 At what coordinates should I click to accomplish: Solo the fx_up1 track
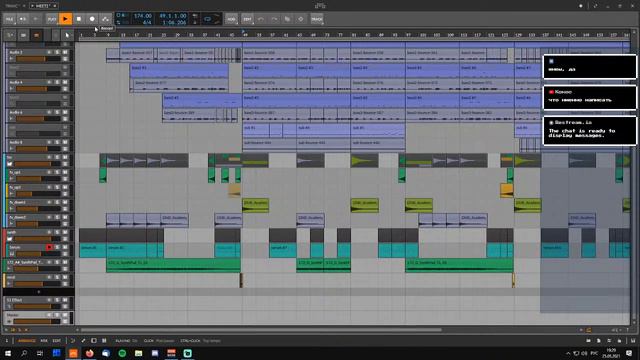(57, 172)
